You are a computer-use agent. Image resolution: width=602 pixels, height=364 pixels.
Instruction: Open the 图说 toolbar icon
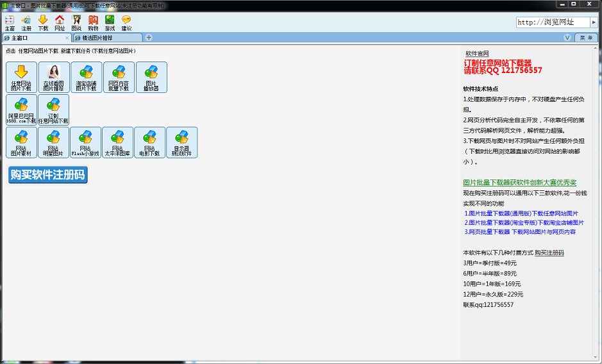[76, 23]
